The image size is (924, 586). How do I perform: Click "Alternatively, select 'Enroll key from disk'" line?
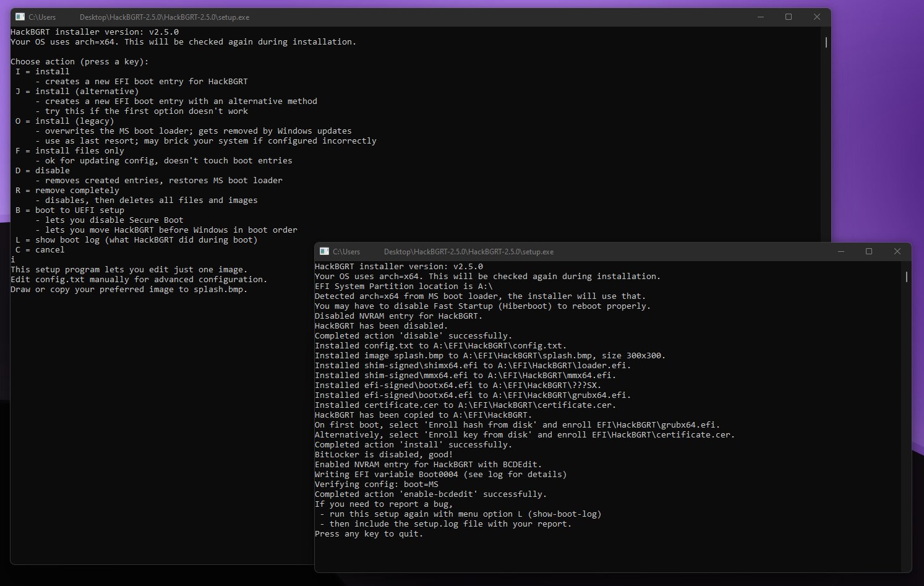[x=525, y=435]
